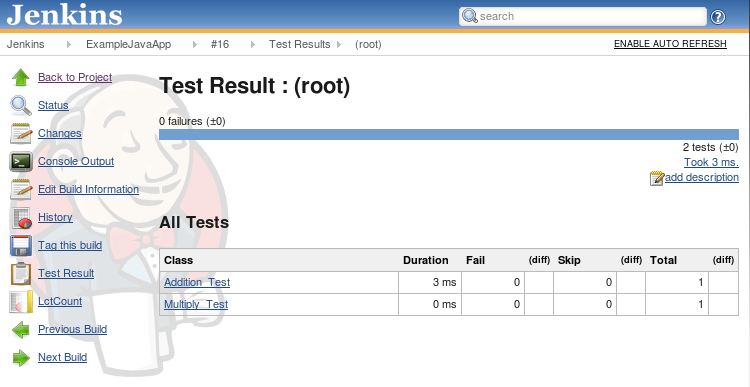This screenshot has height=387, width=750.
Task: Click the All Tests heading
Action: [194, 222]
